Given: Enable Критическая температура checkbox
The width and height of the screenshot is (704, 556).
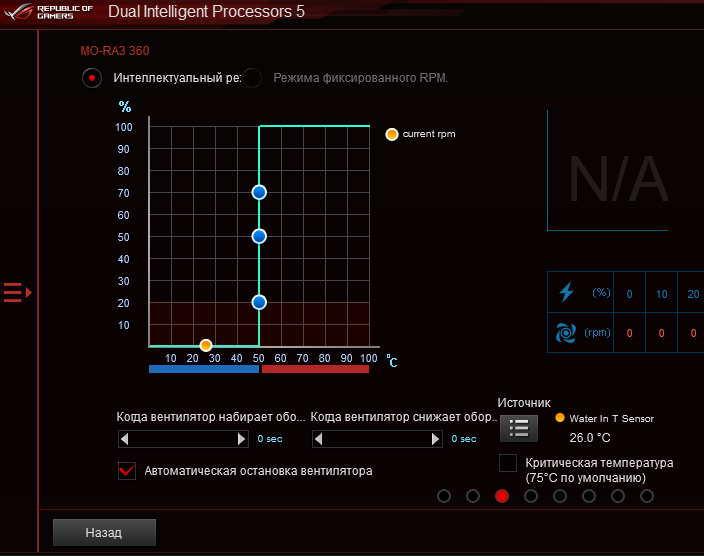Looking at the screenshot, I should point(508,463).
